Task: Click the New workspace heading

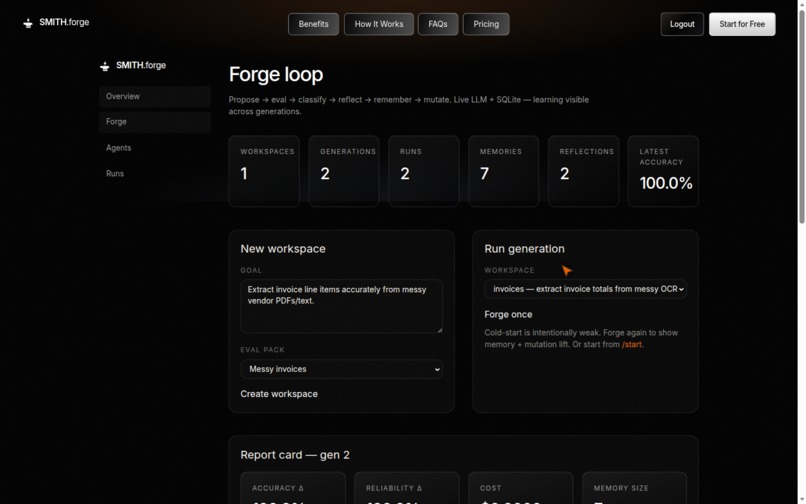Action: click(283, 249)
